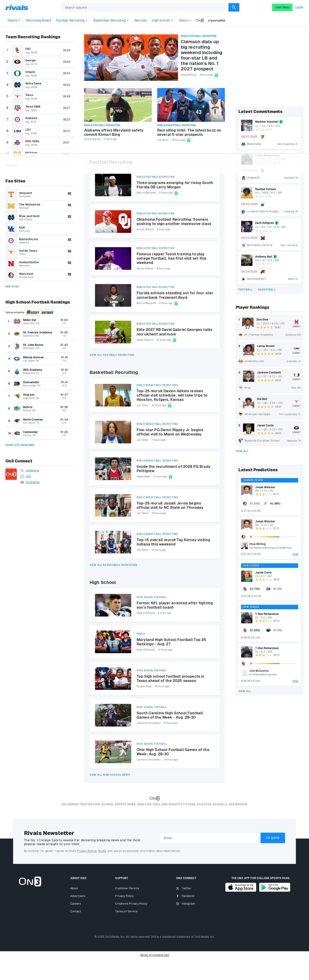Click Terms of Content Use link
Screen dimensions: 309x980
pyautogui.click(x=154, y=955)
